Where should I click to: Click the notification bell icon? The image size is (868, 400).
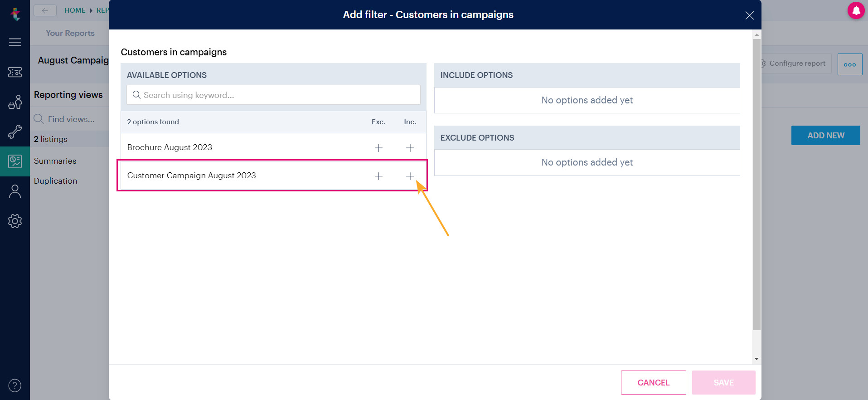856,10
